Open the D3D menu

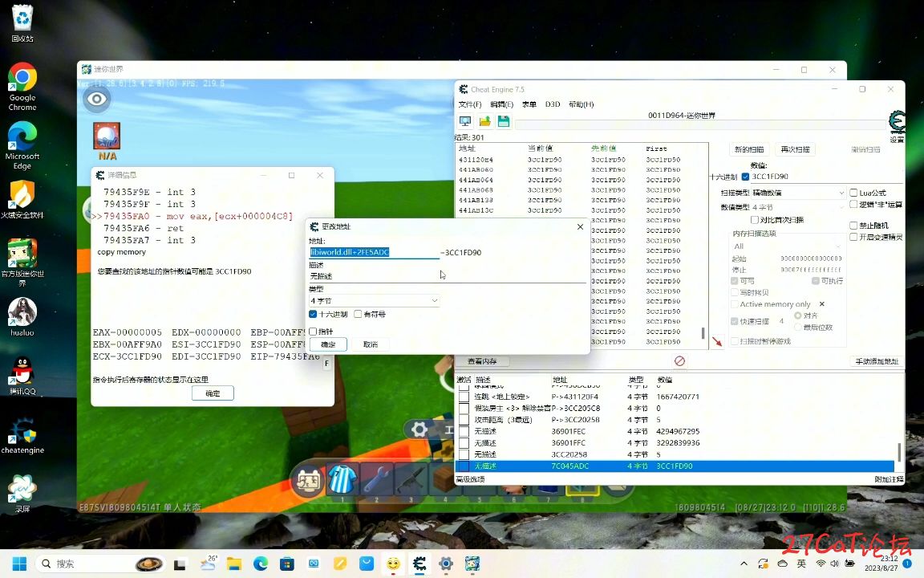[x=552, y=104]
